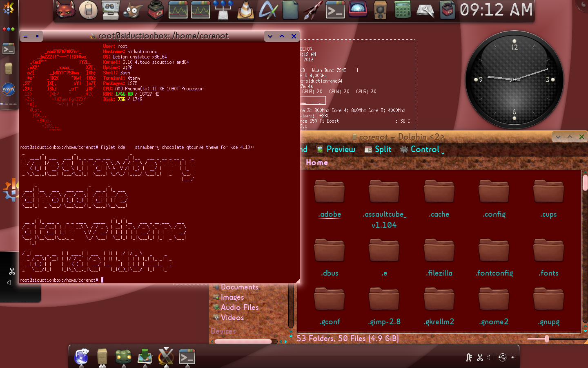
Task: Open the USB device notifier in bottom tray
Action: [503, 358]
